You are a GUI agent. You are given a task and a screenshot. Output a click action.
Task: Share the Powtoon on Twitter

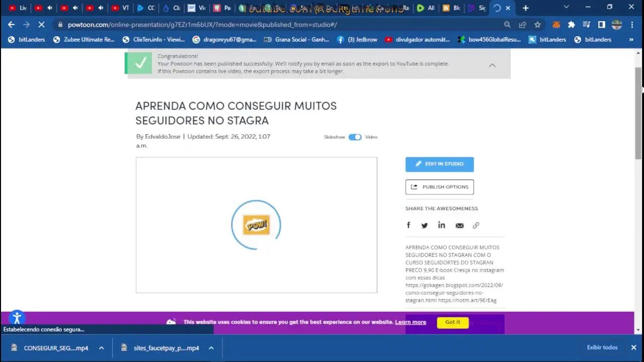[x=425, y=225]
